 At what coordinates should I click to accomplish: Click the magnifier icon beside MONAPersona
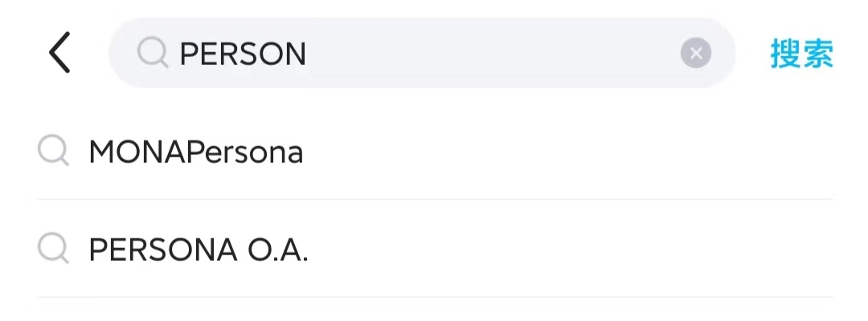[x=54, y=151]
